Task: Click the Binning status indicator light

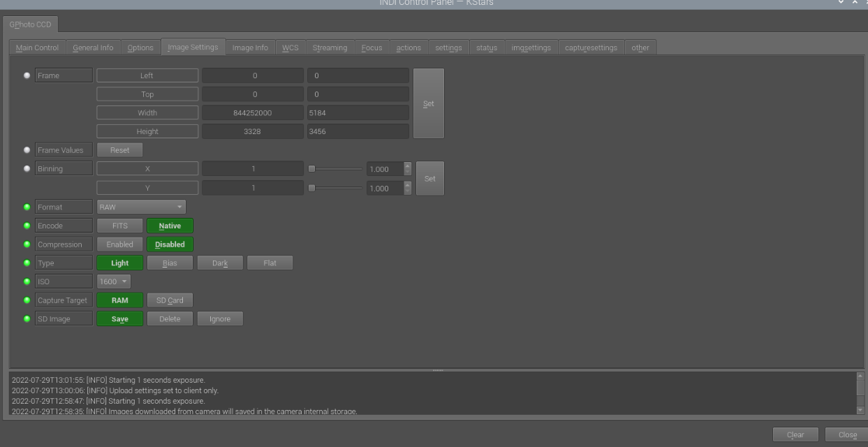Action: tap(27, 169)
